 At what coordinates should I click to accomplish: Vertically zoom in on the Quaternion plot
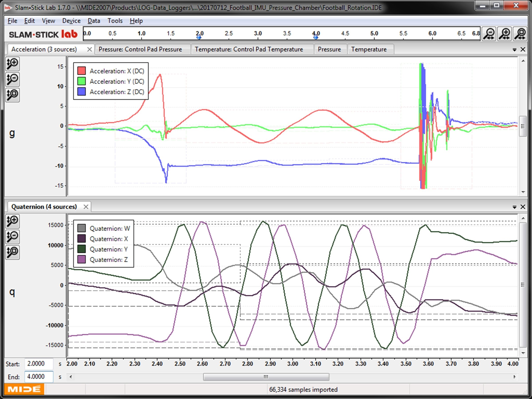pyautogui.click(x=12, y=221)
